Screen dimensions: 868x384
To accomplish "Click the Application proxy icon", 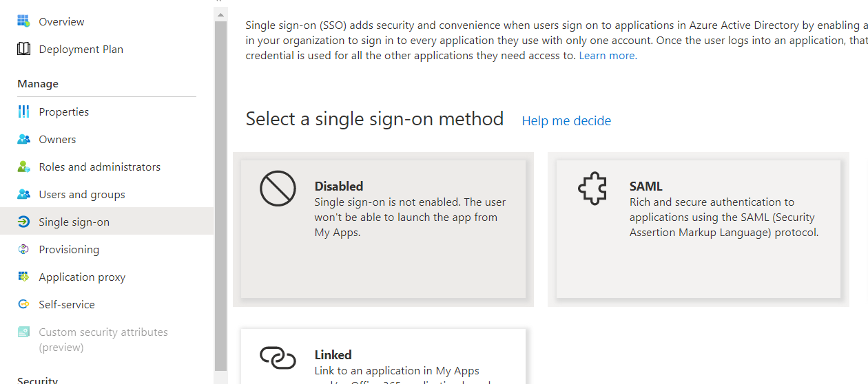I will 23,277.
